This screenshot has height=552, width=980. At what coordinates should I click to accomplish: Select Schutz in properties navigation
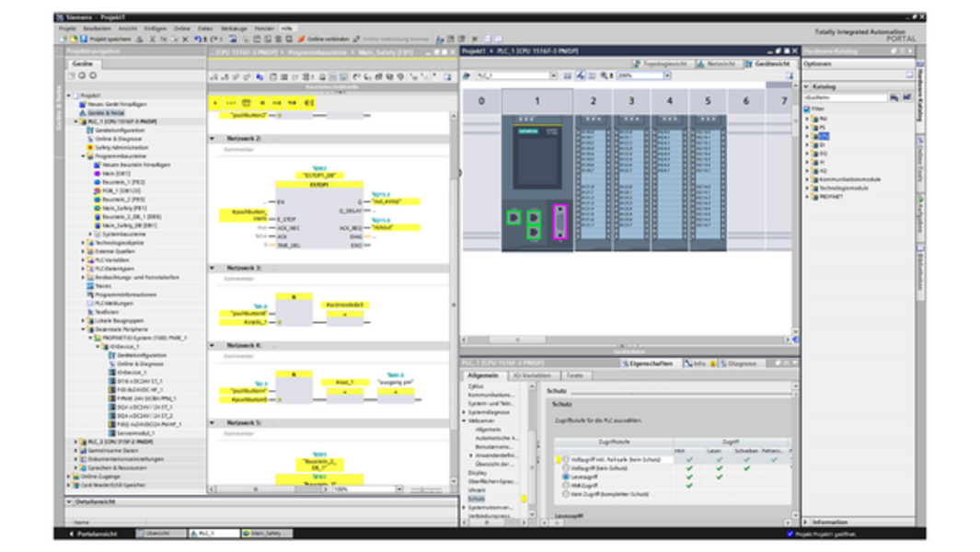pyautogui.click(x=477, y=499)
